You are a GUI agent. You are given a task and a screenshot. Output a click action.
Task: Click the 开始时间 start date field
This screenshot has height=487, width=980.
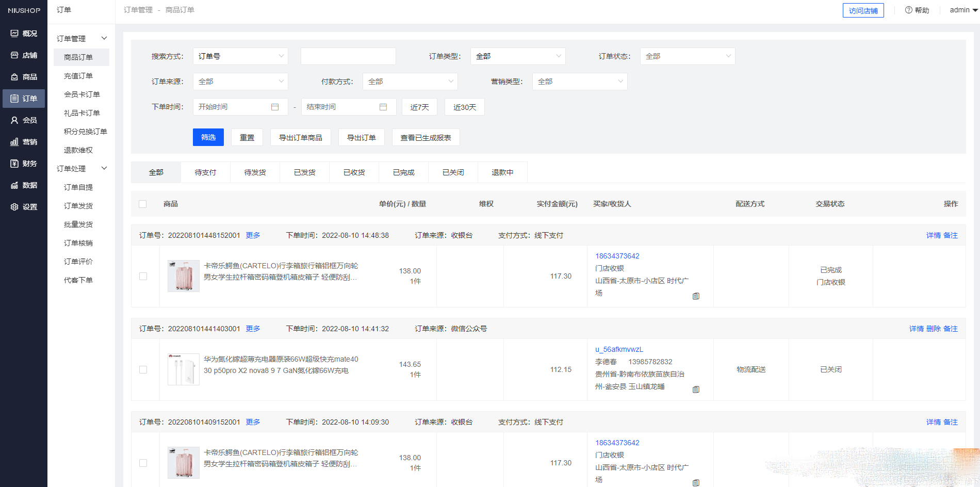click(x=240, y=107)
